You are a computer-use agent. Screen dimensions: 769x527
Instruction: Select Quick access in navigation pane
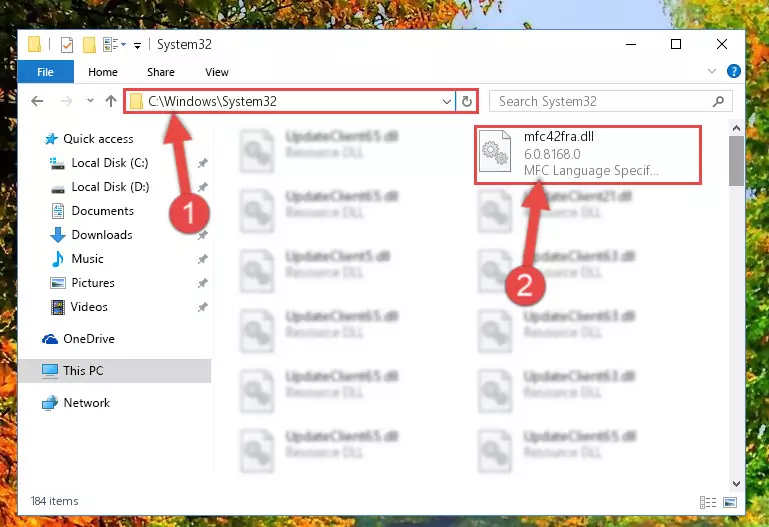(89, 139)
